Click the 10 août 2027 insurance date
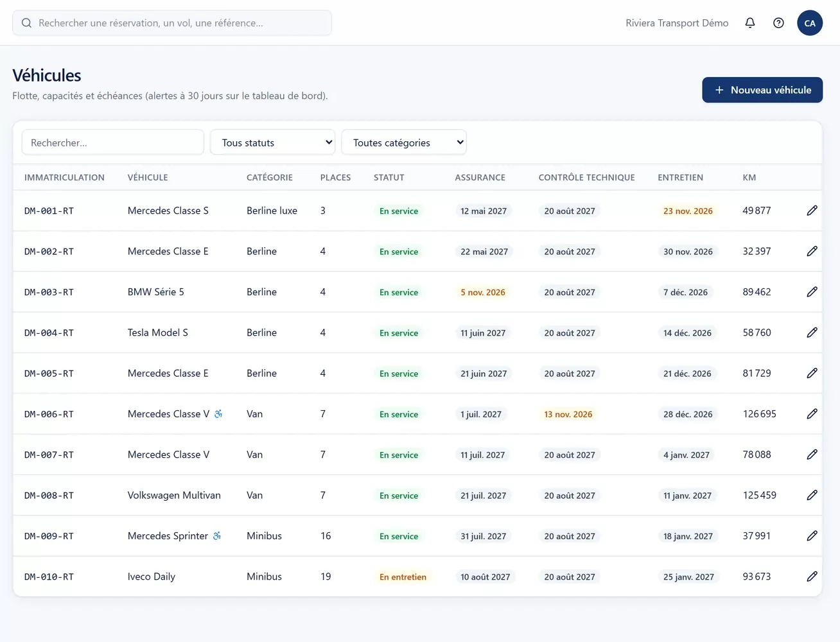This screenshot has width=840, height=642. 485,577
